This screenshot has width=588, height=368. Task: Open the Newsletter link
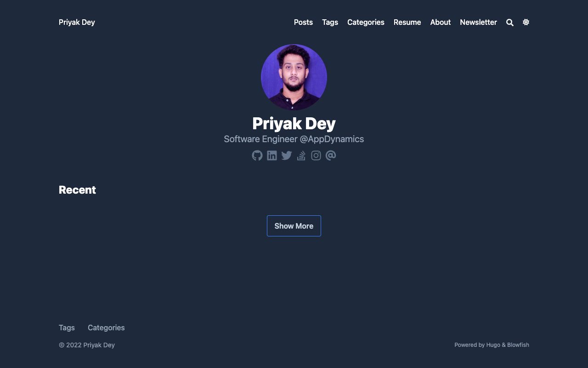pyautogui.click(x=478, y=22)
